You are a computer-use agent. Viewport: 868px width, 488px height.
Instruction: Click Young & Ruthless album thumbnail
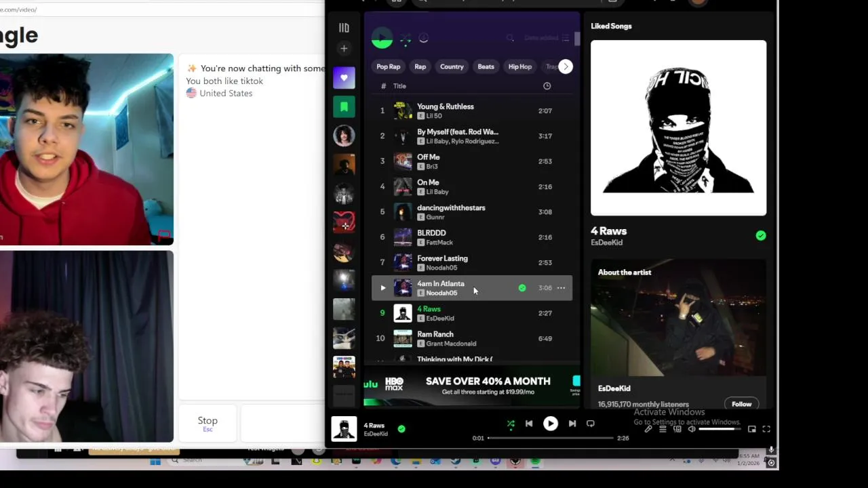(x=403, y=110)
